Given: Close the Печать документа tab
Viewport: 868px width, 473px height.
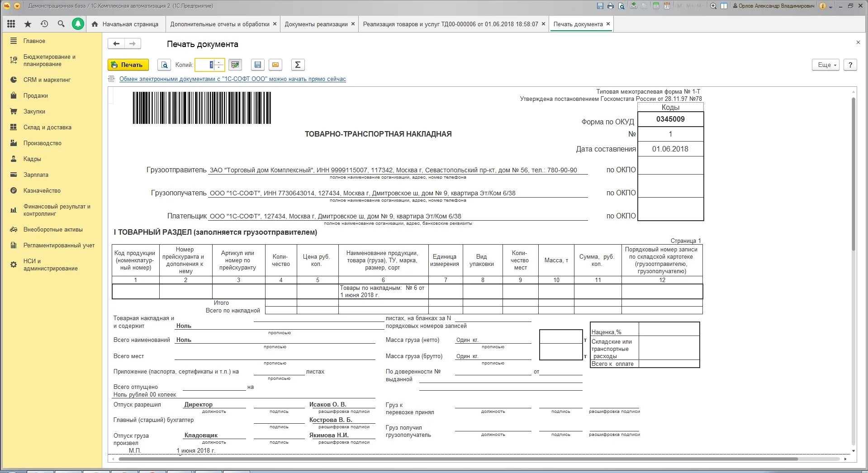Looking at the screenshot, I should click(x=608, y=24).
